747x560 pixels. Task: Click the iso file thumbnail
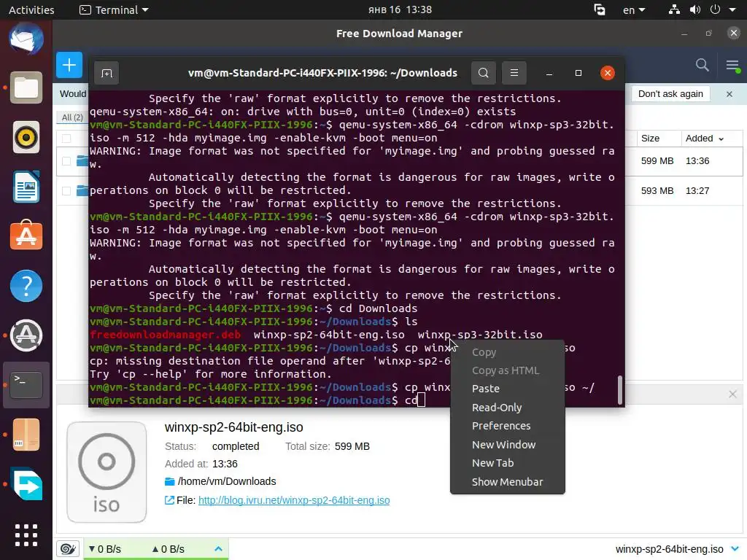click(107, 472)
